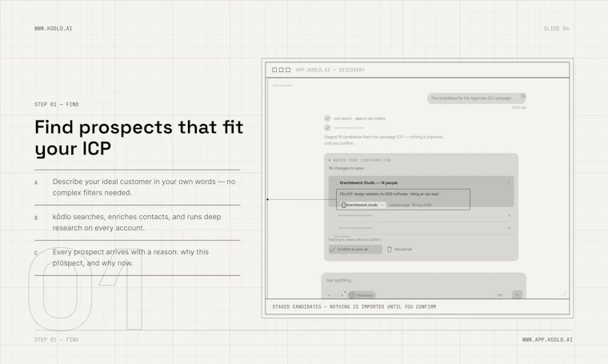
Task: Click the send arrow button
Action: (x=517, y=295)
